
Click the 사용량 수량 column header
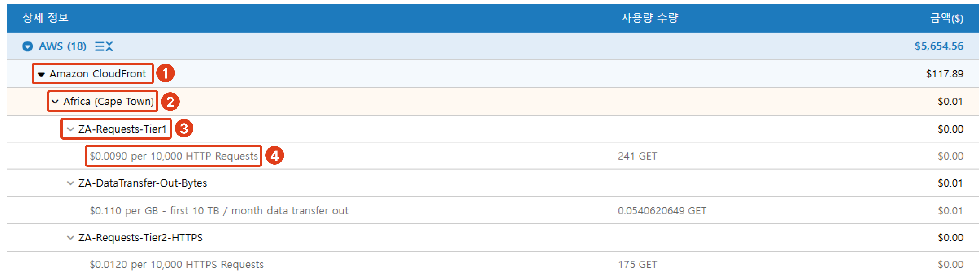tap(649, 18)
